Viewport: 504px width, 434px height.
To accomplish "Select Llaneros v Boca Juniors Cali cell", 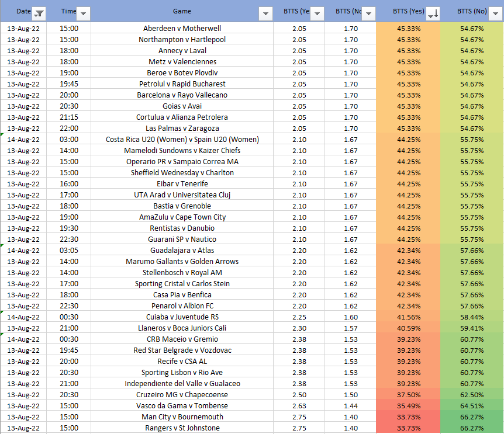I will [182, 328].
